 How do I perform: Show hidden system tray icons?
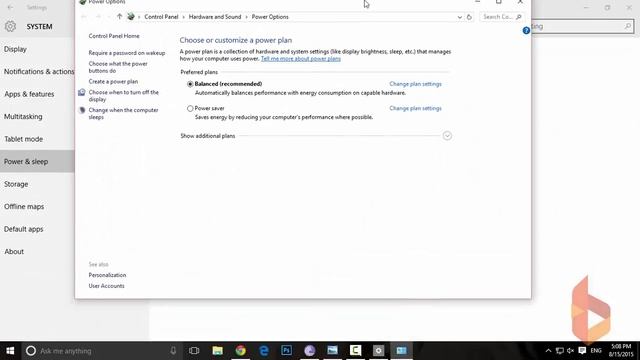click(x=548, y=351)
